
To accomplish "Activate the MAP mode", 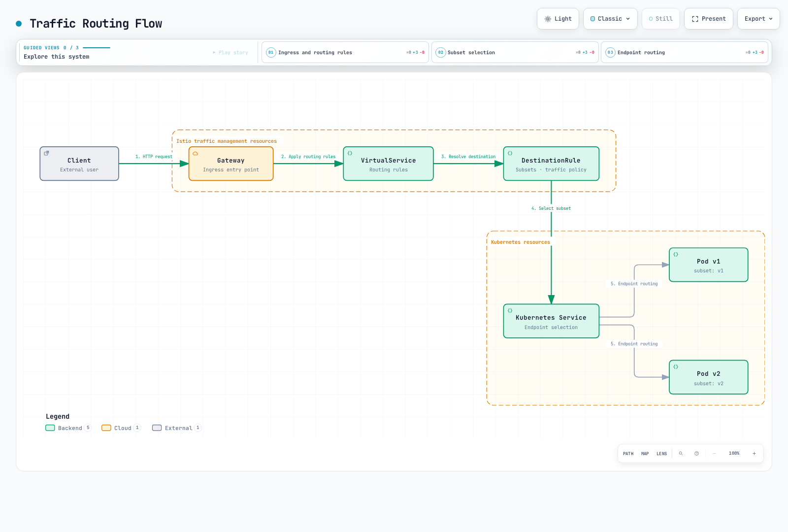I will coord(645,454).
